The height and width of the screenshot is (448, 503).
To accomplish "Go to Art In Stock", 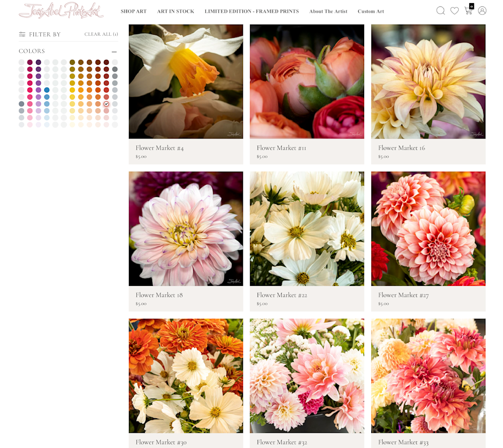I will pyautogui.click(x=176, y=11).
